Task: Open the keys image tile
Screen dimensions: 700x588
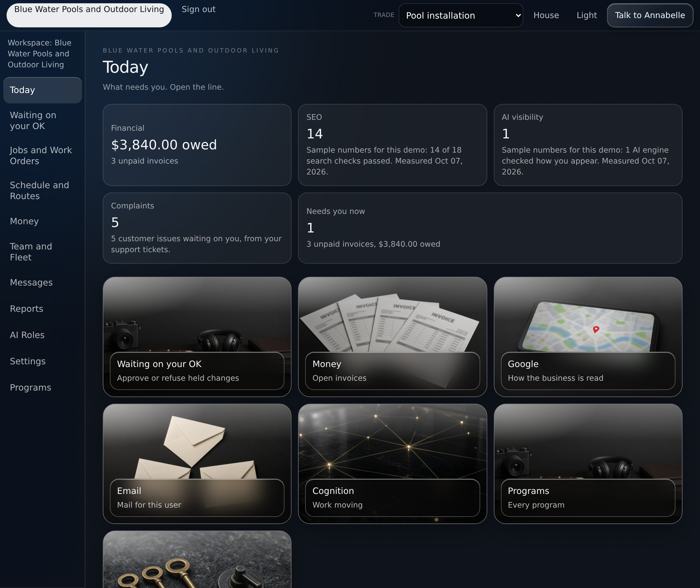Action: pos(197,559)
